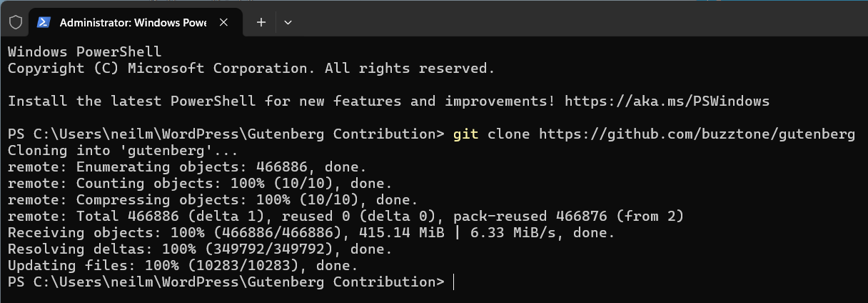This screenshot has height=303, width=868.
Task: Click the administrator shield icon
Action: (16, 22)
